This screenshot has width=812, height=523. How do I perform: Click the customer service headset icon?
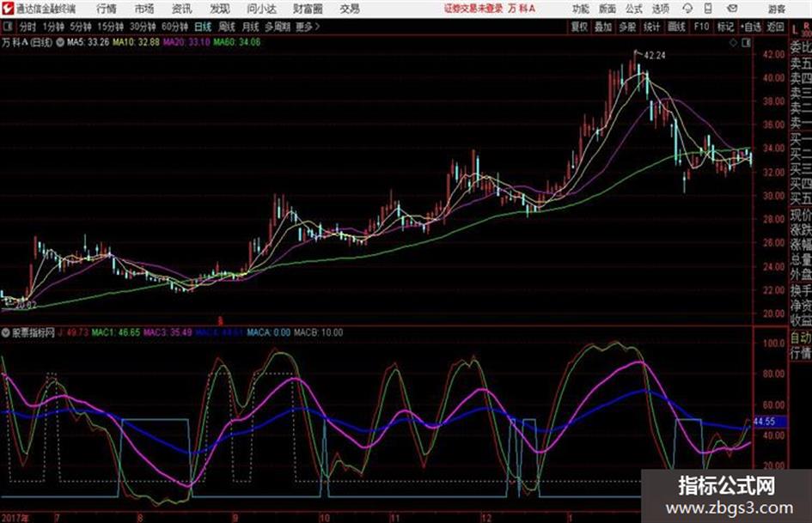(687, 9)
